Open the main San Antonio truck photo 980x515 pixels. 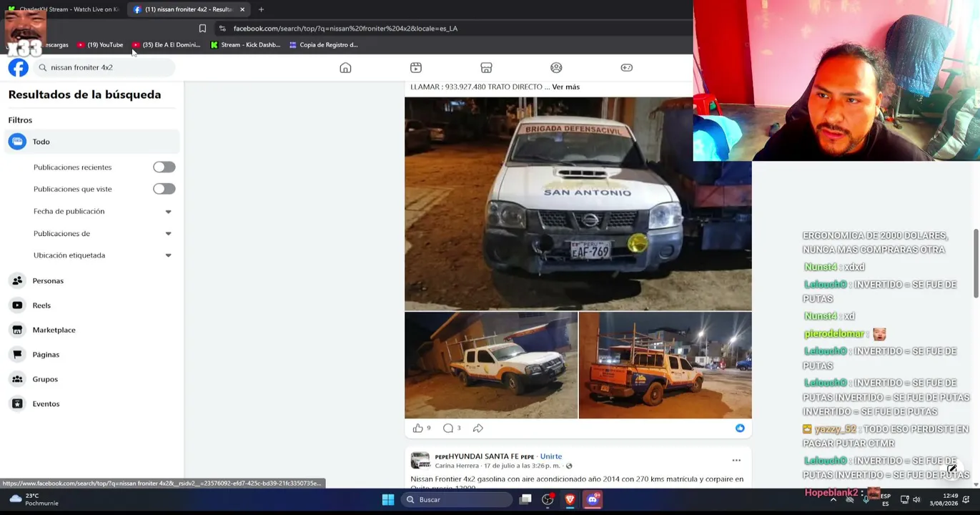578,204
